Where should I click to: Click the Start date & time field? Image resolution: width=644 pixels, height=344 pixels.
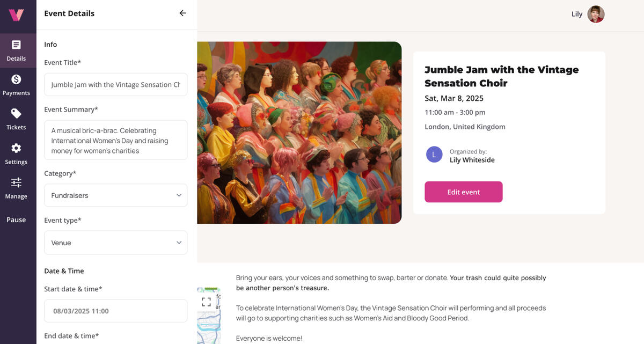(x=115, y=311)
